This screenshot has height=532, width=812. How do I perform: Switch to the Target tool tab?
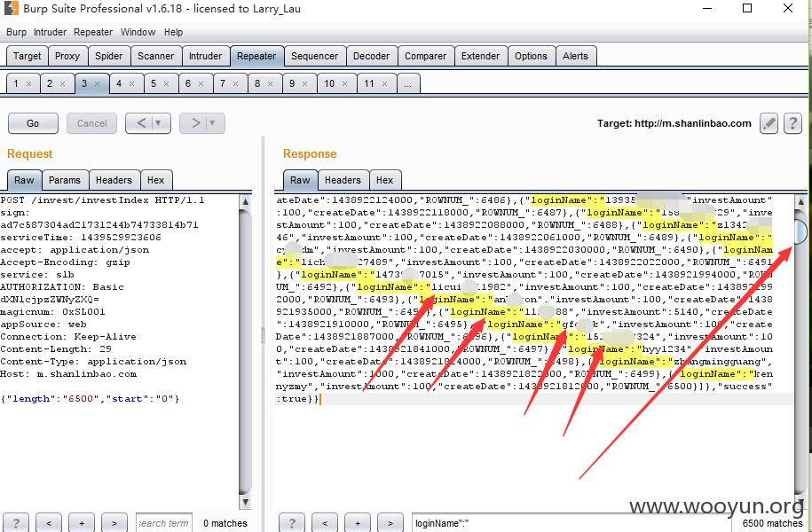click(27, 56)
